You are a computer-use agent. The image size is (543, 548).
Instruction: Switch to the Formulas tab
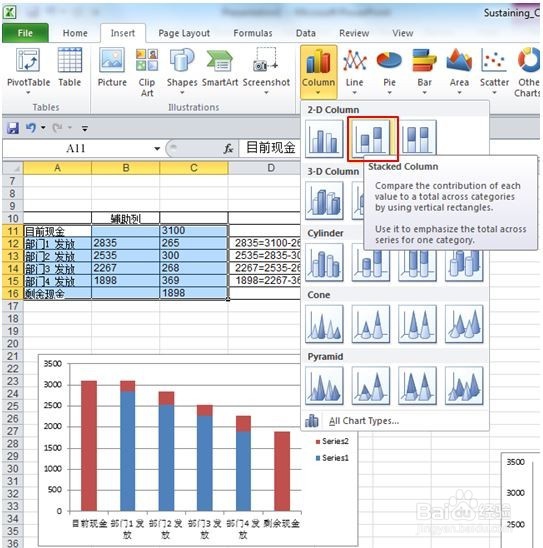[253, 33]
